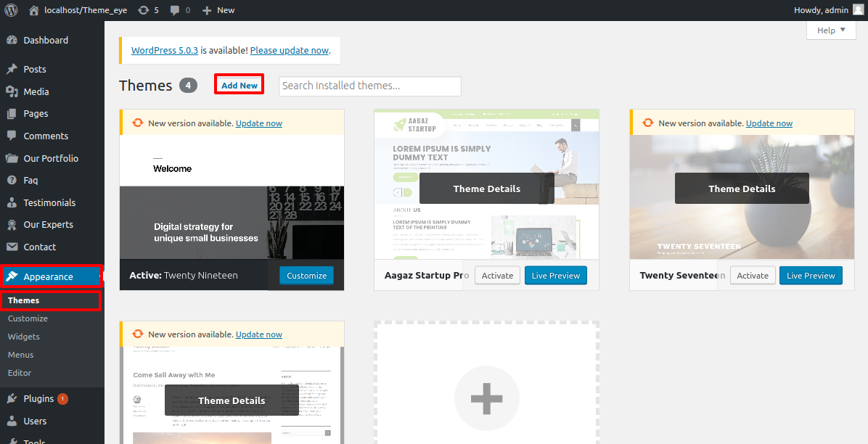This screenshot has height=444, width=868.
Task: Click the themes count badge 4
Action: (188, 86)
